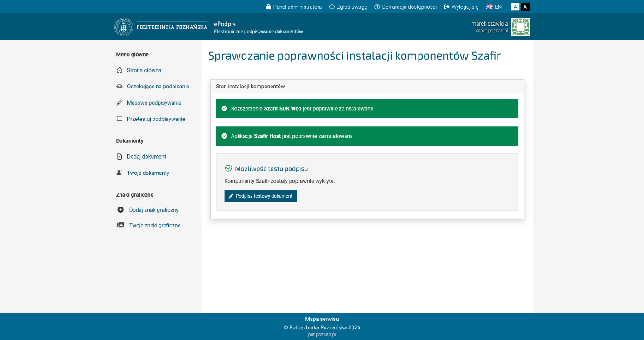Click the home icon beside Strona główna
This screenshot has height=340, width=644.
(x=120, y=70)
